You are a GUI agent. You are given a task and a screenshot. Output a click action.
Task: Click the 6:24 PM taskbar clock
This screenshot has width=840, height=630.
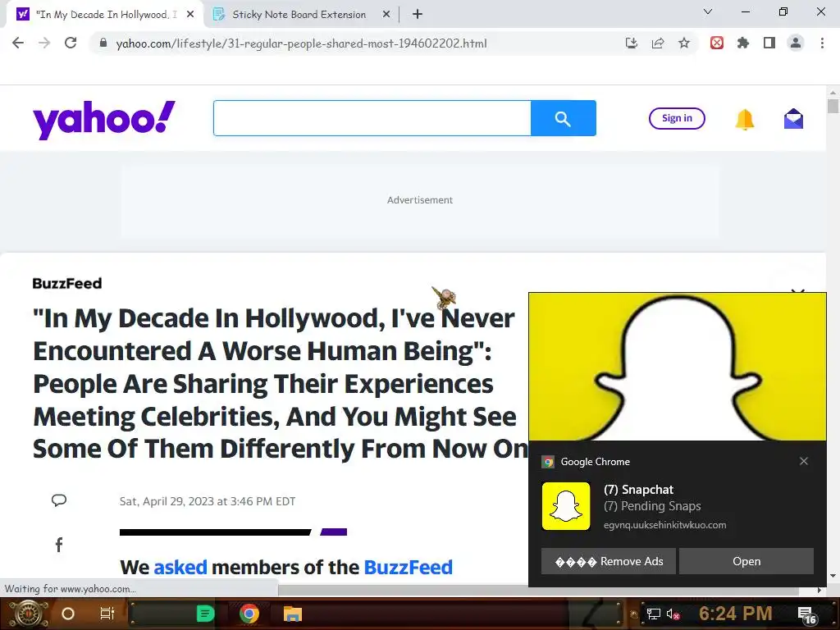click(736, 614)
